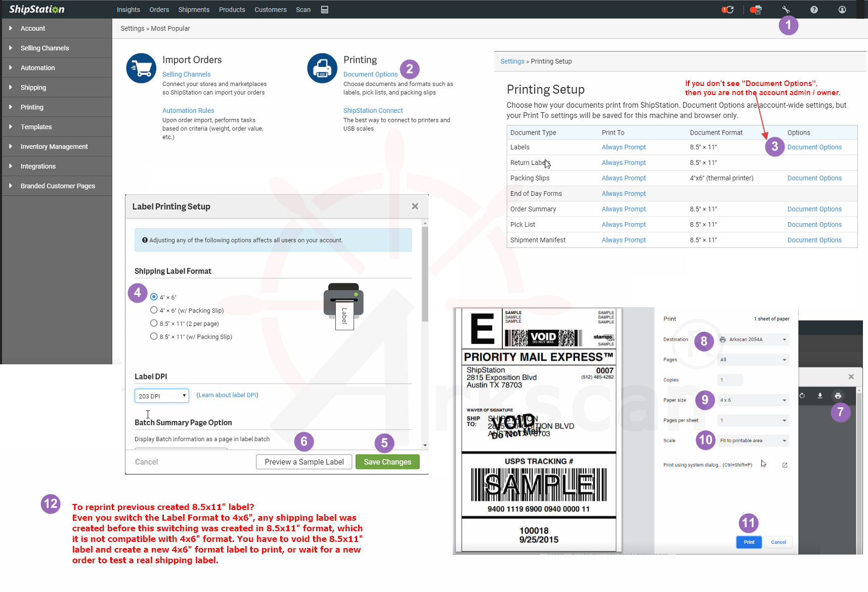Click Settings breadcrumb in Printing Setup
The image size is (868, 592).
coord(512,61)
